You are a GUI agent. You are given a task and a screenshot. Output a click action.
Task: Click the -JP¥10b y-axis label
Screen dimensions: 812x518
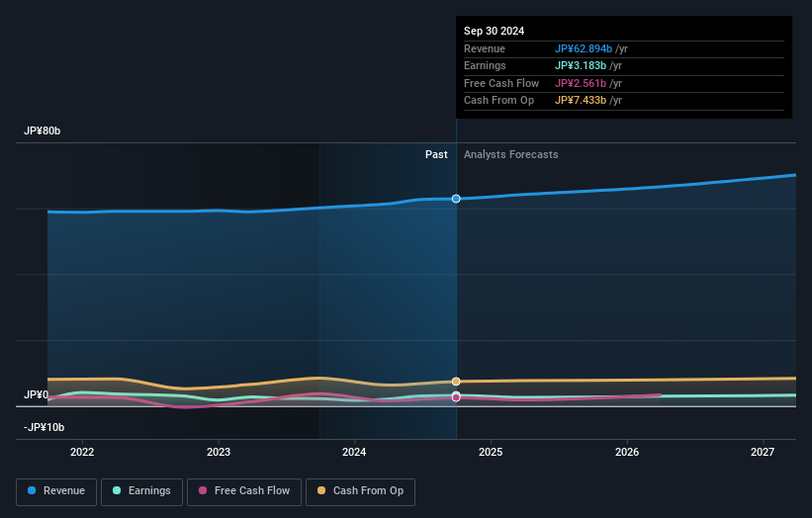pos(45,427)
